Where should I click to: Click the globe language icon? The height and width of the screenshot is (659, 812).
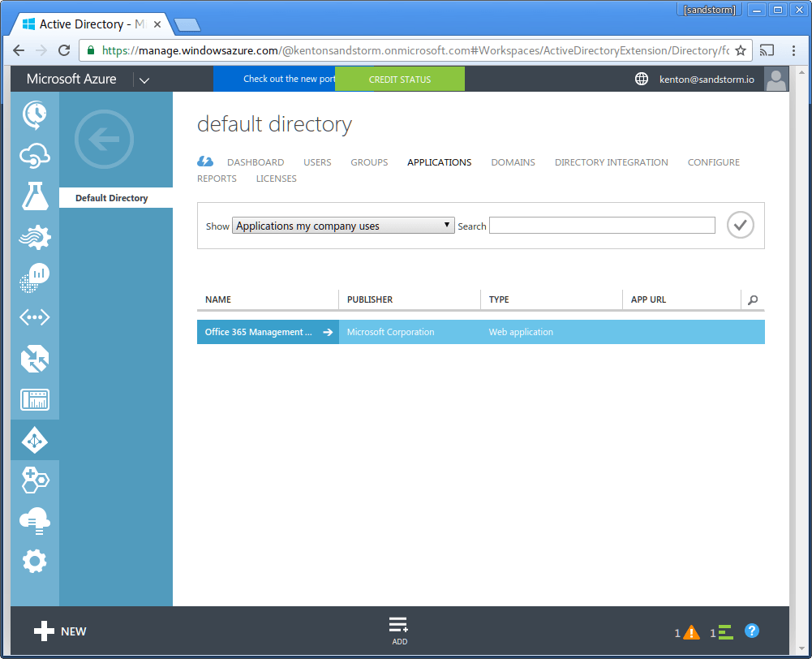642,79
